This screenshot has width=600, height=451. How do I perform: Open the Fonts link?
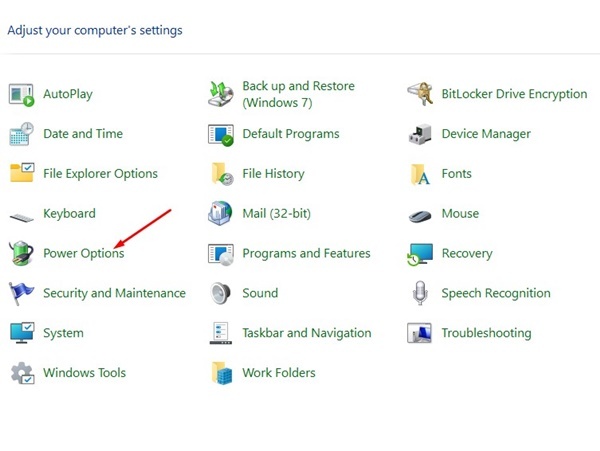pyautogui.click(x=457, y=174)
